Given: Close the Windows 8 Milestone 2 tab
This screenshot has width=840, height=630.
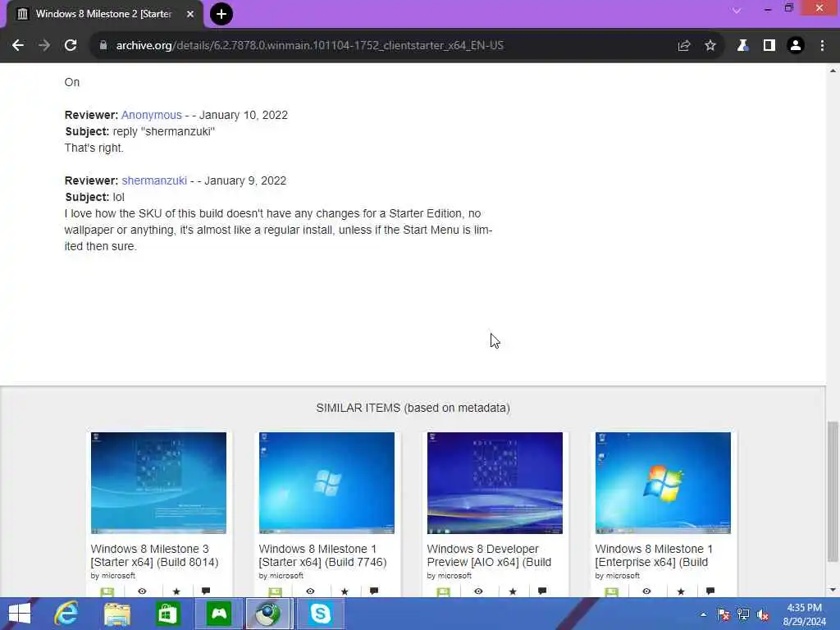Looking at the screenshot, I should [x=189, y=14].
